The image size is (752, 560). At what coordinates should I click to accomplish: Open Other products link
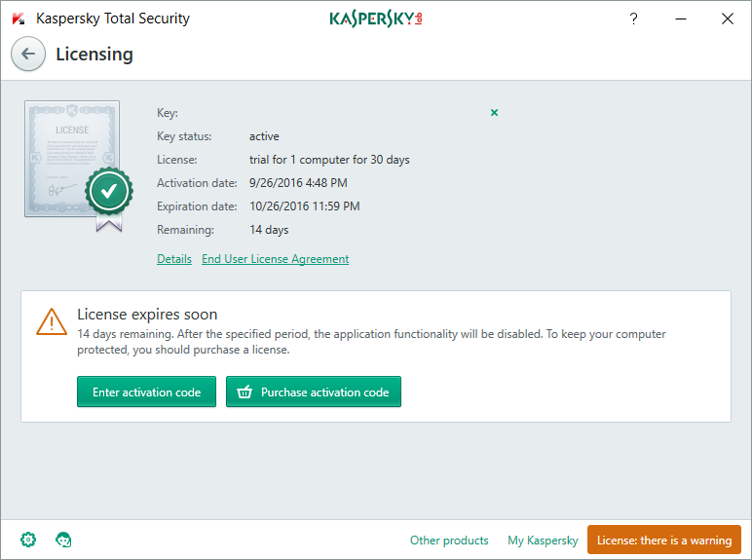click(449, 541)
